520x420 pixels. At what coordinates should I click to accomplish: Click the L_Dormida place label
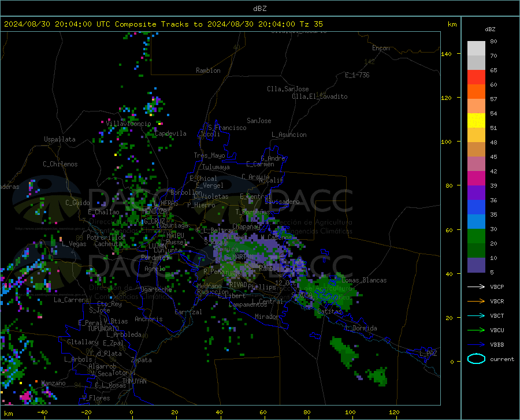(361, 328)
